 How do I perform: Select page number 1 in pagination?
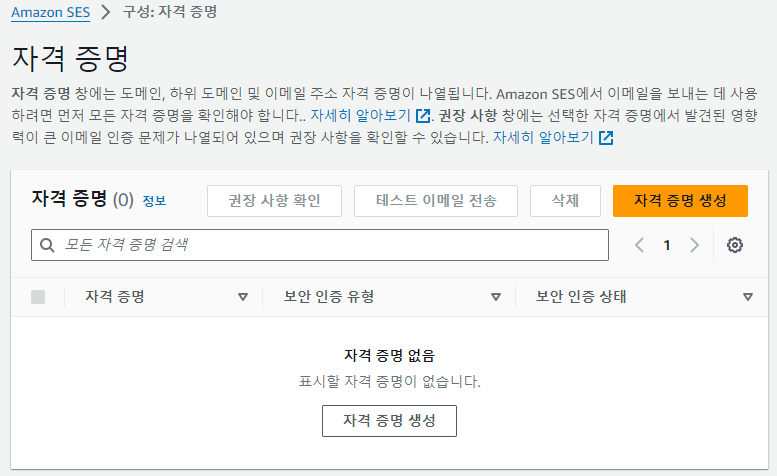pyautogui.click(x=667, y=245)
